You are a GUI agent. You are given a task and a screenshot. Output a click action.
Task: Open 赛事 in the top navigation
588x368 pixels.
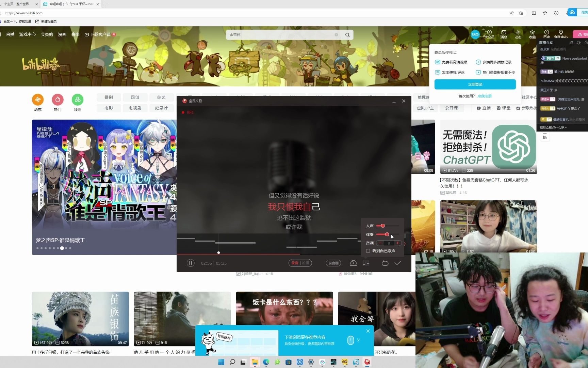click(76, 34)
